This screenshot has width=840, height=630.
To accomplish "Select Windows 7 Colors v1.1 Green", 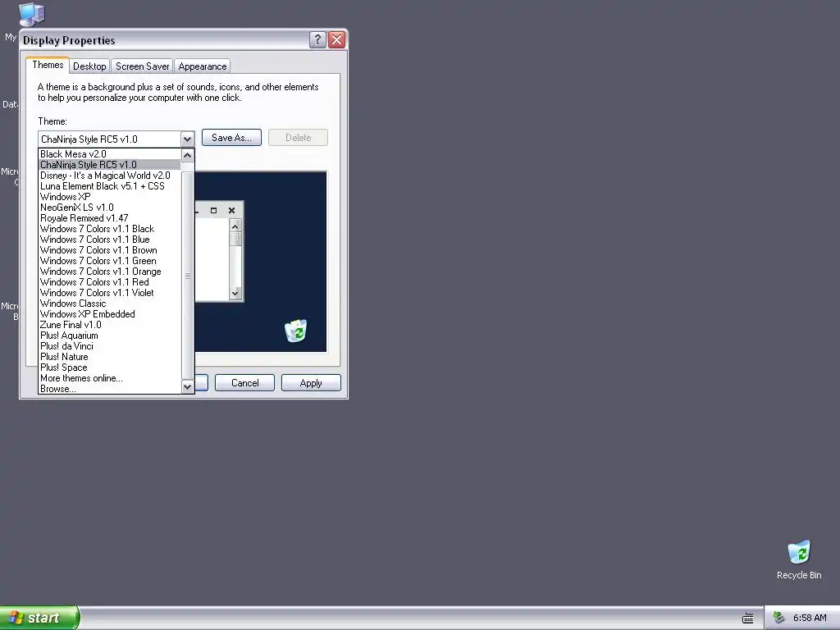I will coord(111,261).
